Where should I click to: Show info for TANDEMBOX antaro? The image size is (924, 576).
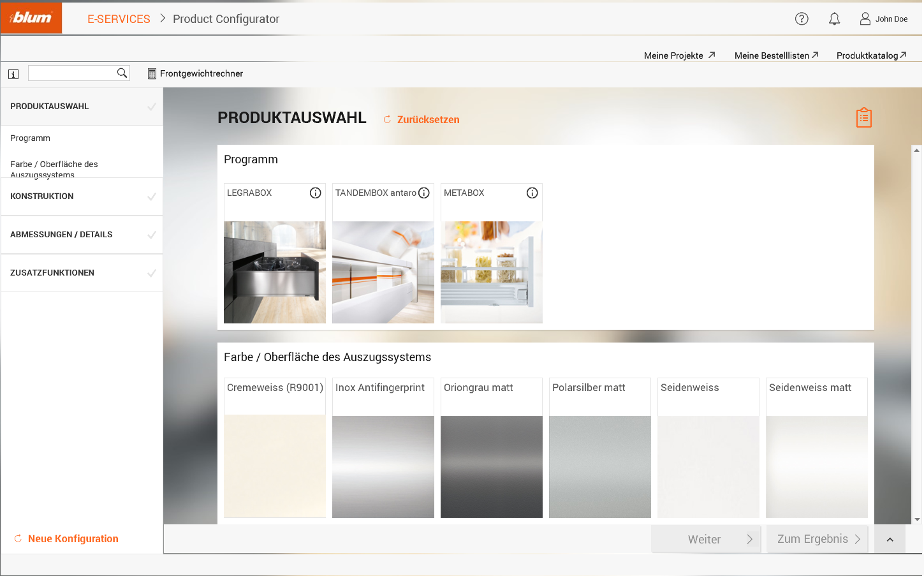423,193
